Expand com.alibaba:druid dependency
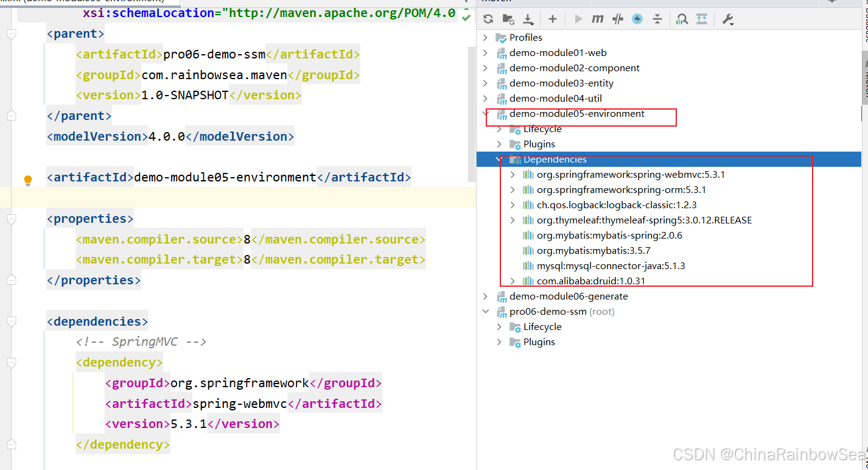Viewport: 868px width, 470px height. (x=513, y=281)
